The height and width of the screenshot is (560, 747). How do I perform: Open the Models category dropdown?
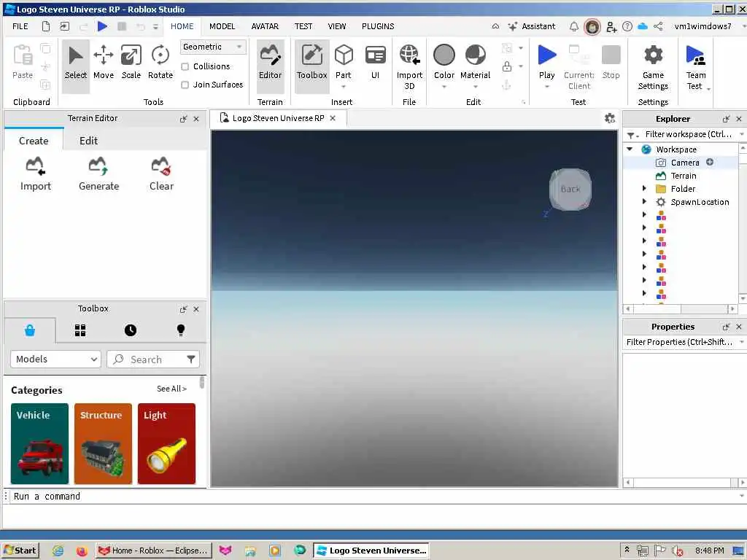[x=55, y=359]
